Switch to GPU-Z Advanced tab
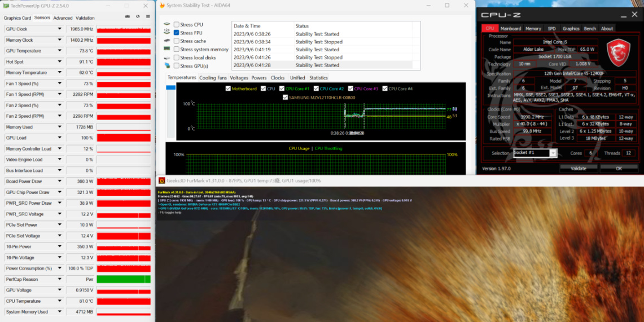644x322 pixels. [63, 18]
